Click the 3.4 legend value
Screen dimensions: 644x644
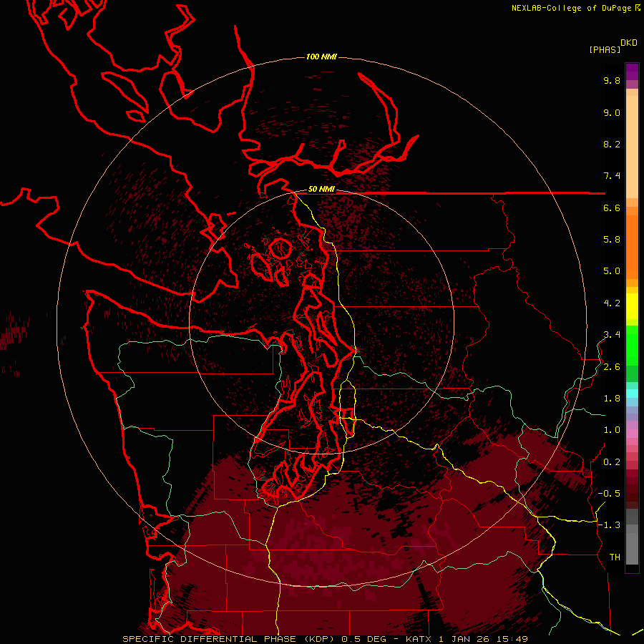[612, 335]
